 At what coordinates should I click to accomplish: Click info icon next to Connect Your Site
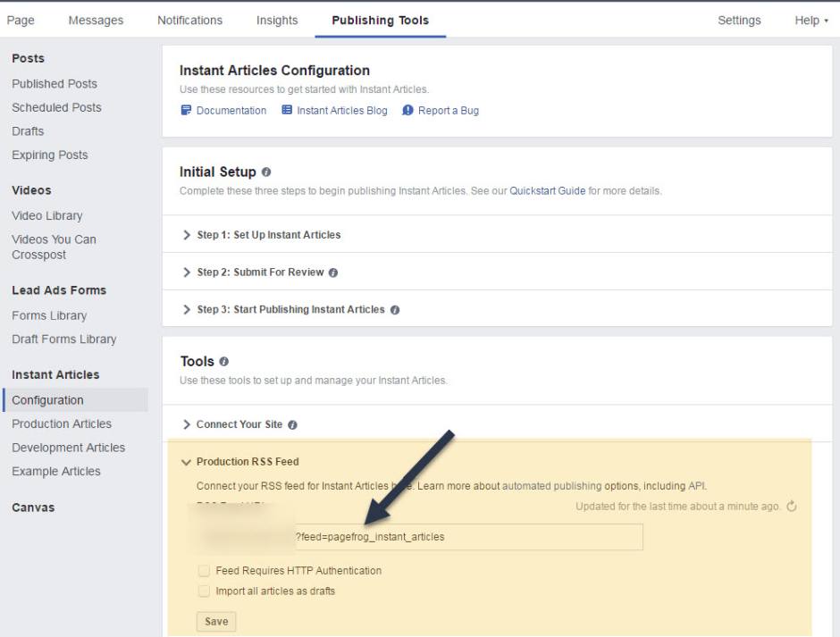point(292,425)
